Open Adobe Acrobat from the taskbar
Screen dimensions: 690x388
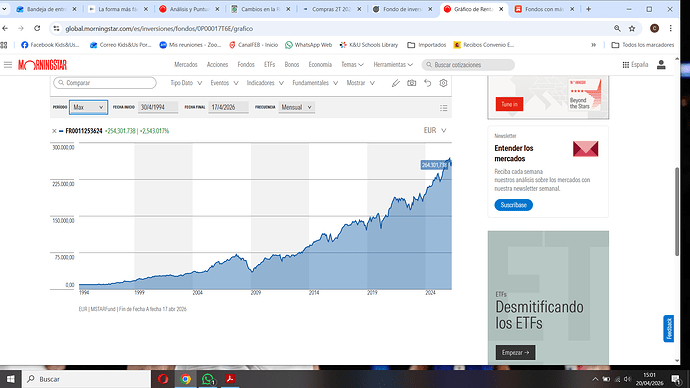coord(230,379)
